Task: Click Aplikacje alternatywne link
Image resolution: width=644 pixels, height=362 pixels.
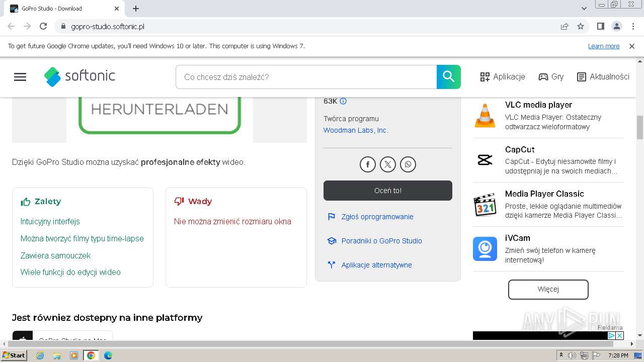Action: pyautogui.click(x=376, y=265)
